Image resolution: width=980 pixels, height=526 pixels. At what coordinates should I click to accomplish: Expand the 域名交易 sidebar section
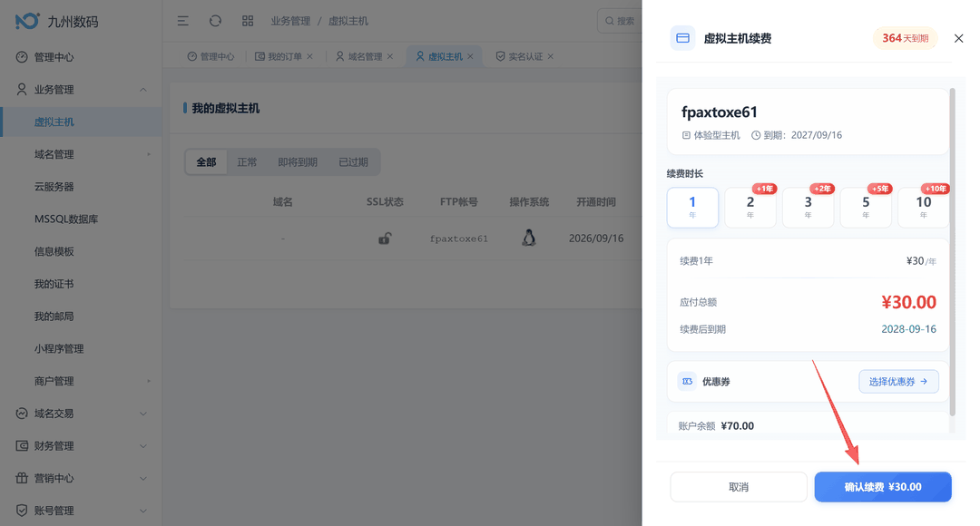pos(143,414)
